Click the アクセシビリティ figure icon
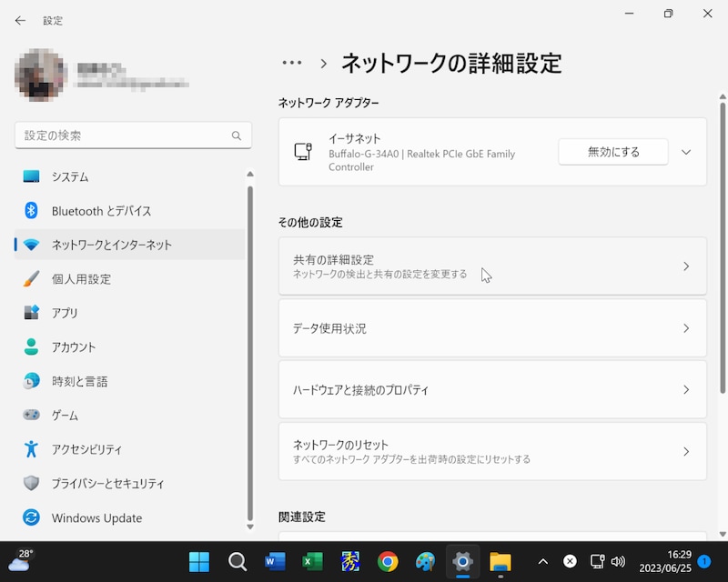728x582 pixels. [32, 449]
